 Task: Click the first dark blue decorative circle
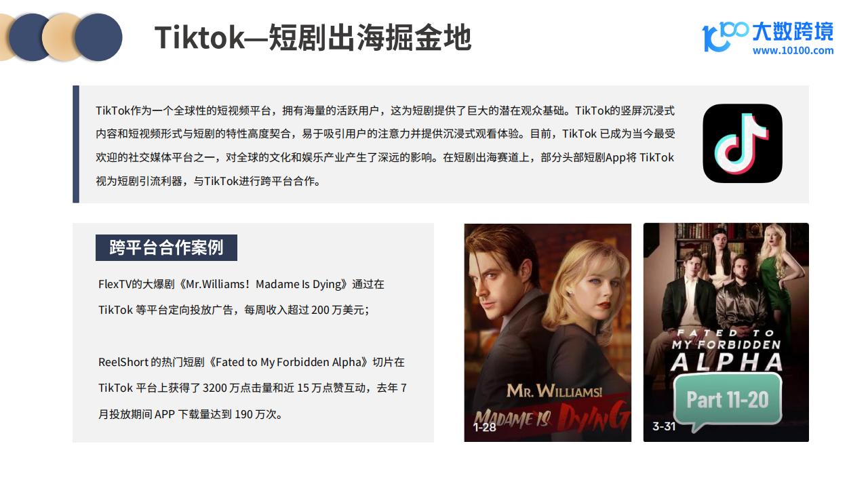point(31,37)
